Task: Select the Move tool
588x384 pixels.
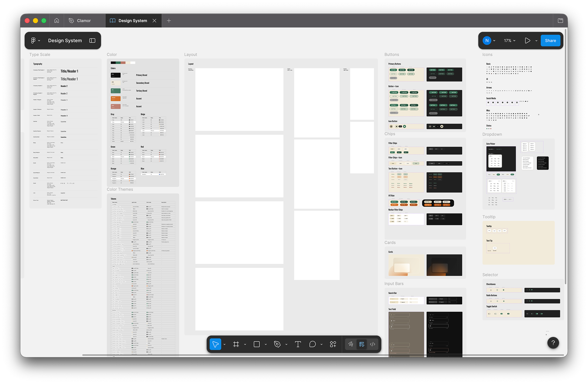Action: [215, 344]
